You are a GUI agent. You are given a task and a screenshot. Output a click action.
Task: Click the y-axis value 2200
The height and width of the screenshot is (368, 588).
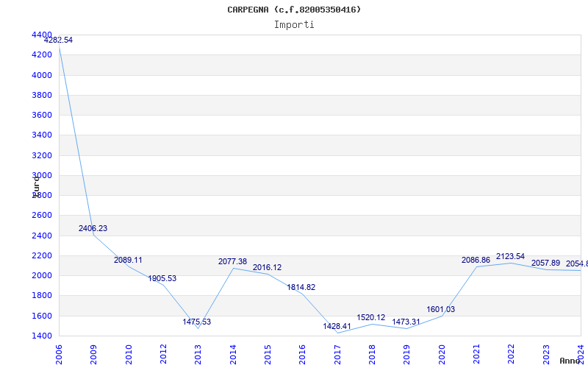[42, 255]
